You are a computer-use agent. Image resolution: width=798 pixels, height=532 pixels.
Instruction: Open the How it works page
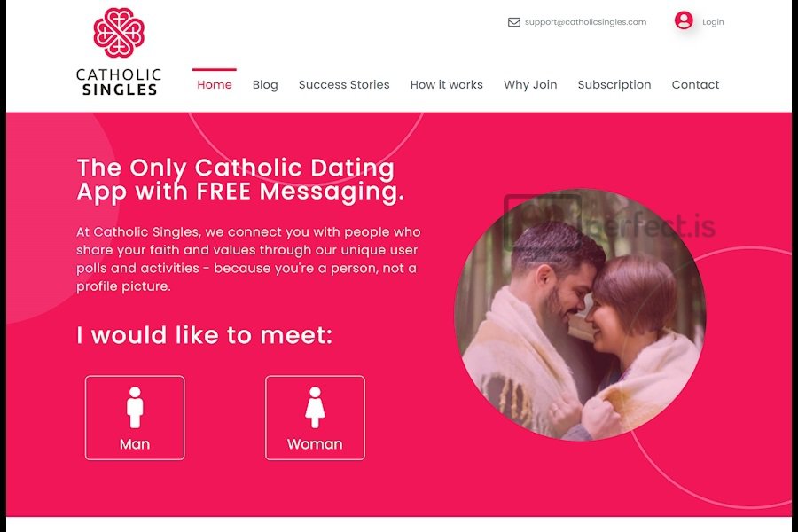[x=446, y=84]
